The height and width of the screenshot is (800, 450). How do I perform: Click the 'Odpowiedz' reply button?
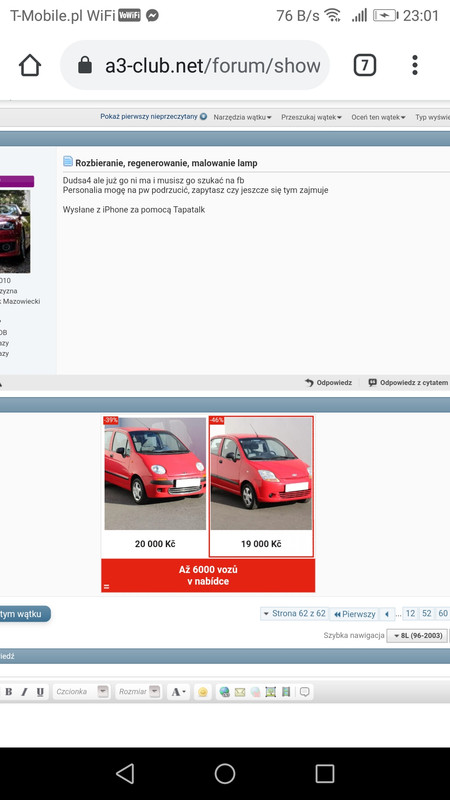tap(329, 383)
